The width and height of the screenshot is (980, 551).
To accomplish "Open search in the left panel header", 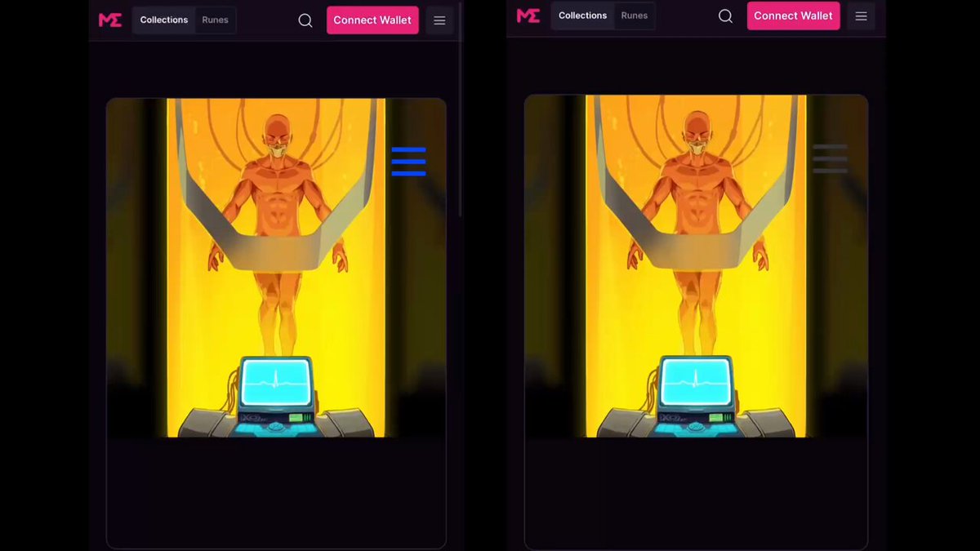I will pyautogui.click(x=305, y=20).
